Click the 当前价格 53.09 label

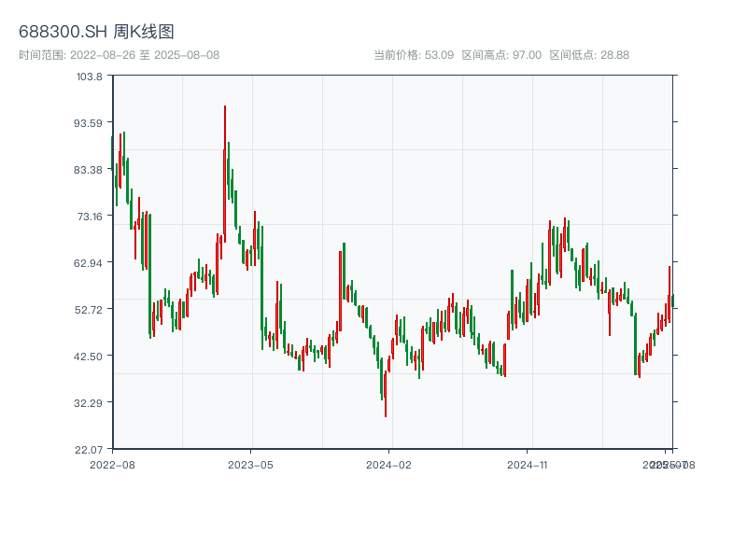tap(413, 55)
